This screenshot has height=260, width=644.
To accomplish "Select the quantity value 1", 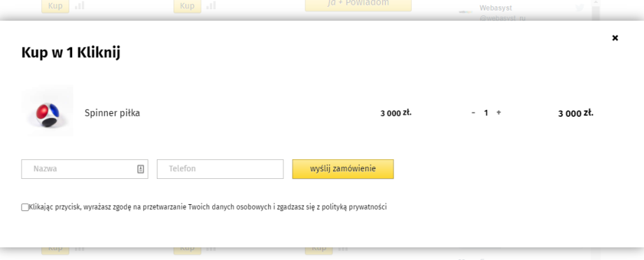I will tap(486, 113).
